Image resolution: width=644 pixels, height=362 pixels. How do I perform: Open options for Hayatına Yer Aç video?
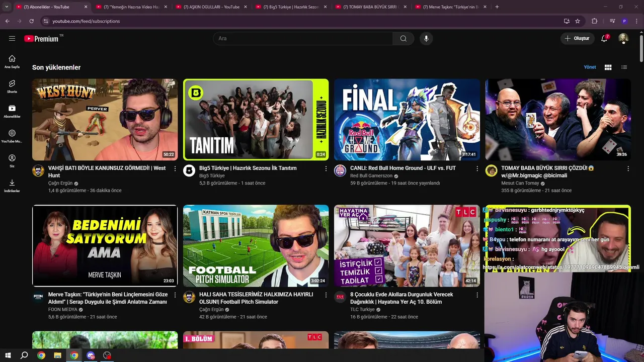point(477,295)
